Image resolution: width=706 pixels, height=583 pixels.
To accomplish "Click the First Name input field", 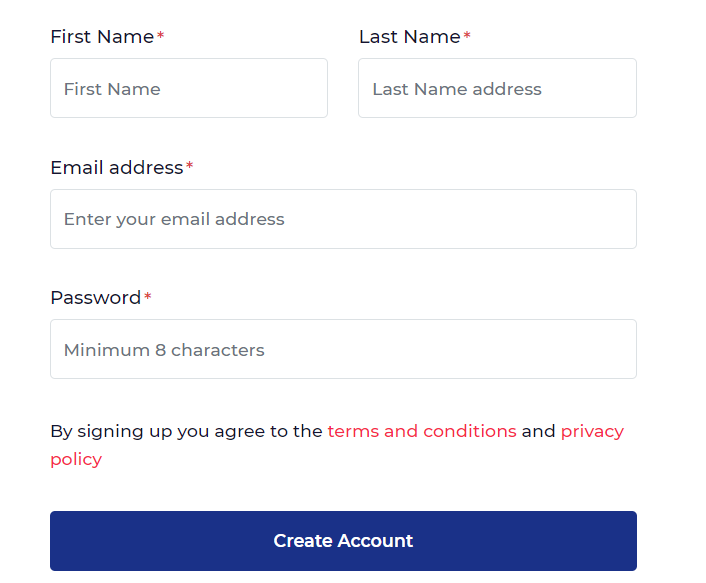I will (188, 88).
